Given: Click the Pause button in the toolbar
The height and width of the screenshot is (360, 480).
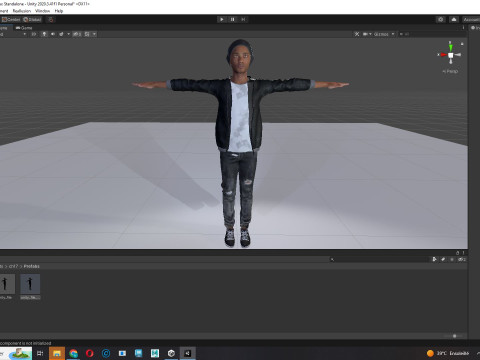Looking at the screenshot, I should coord(233,19).
